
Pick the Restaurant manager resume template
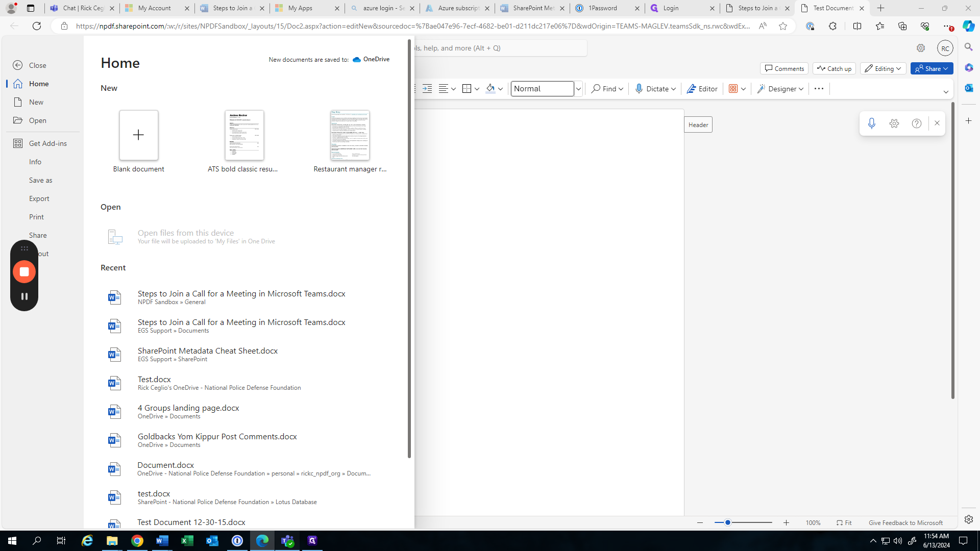350,141
